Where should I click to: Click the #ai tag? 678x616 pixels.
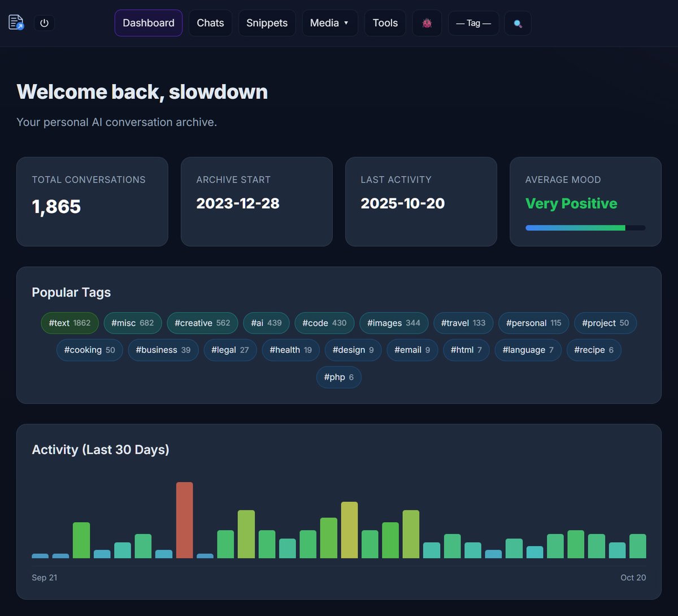[266, 323]
